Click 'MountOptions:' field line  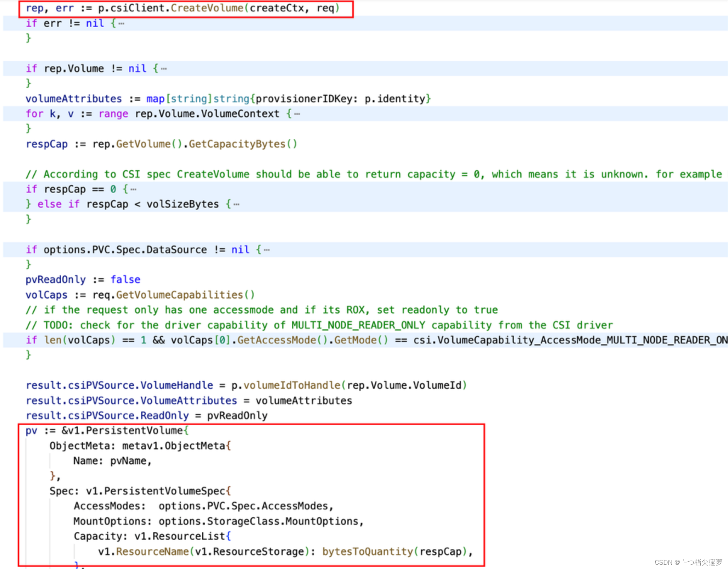(x=219, y=521)
